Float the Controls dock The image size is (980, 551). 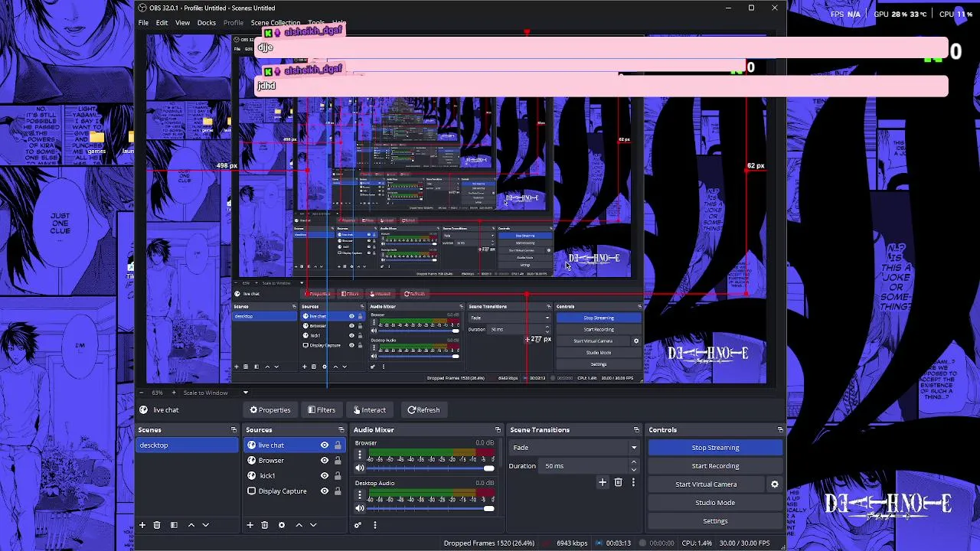780,430
